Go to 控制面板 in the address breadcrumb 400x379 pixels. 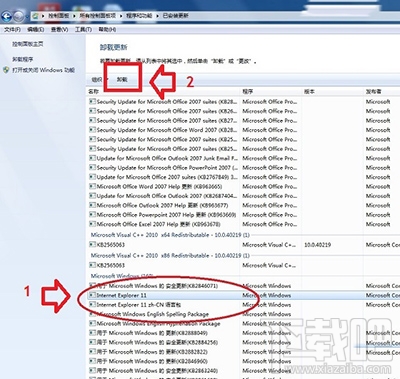pos(59,16)
